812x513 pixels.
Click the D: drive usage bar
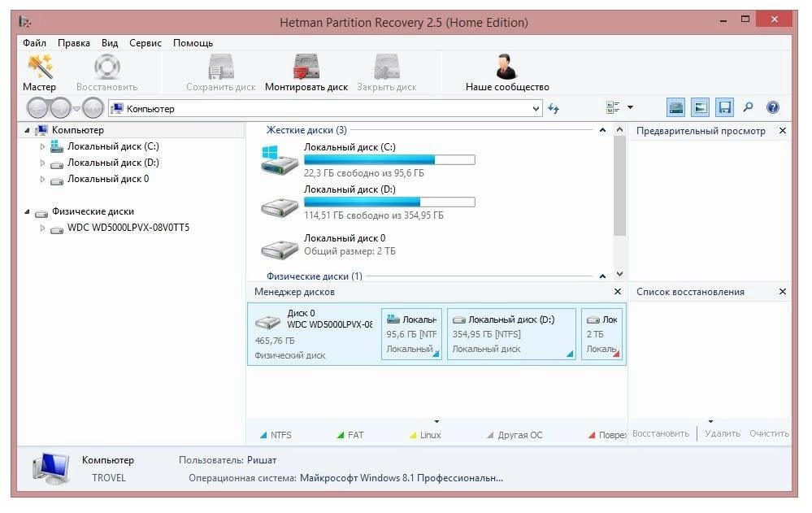click(389, 202)
